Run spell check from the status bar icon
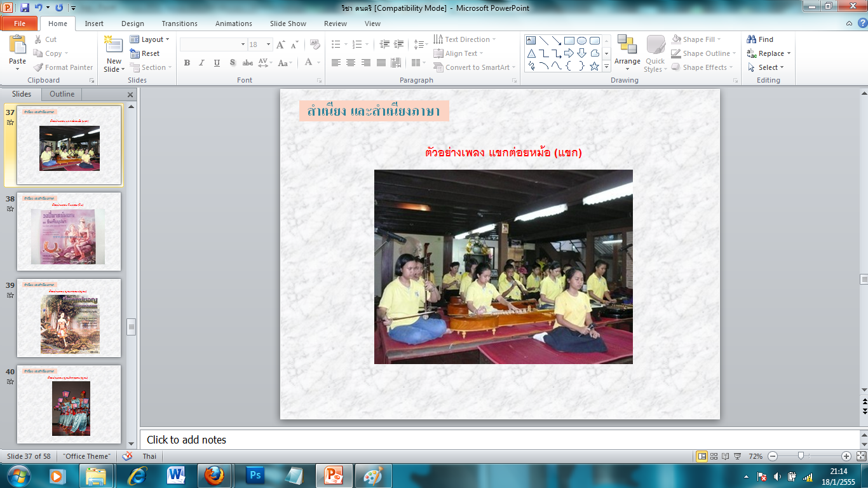Viewport: 868px width, 488px height. [127, 456]
